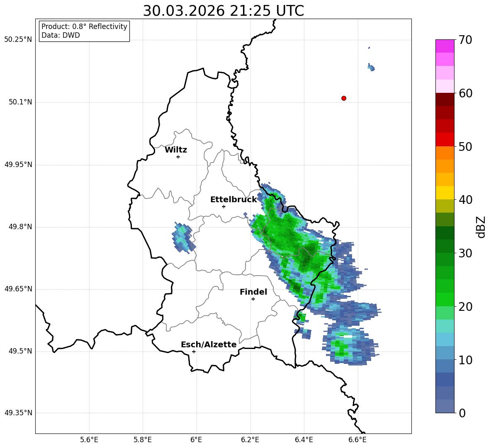This screenshot has width=491, height=448.
Task: Click the Wiltz city label
Action: 176,150
